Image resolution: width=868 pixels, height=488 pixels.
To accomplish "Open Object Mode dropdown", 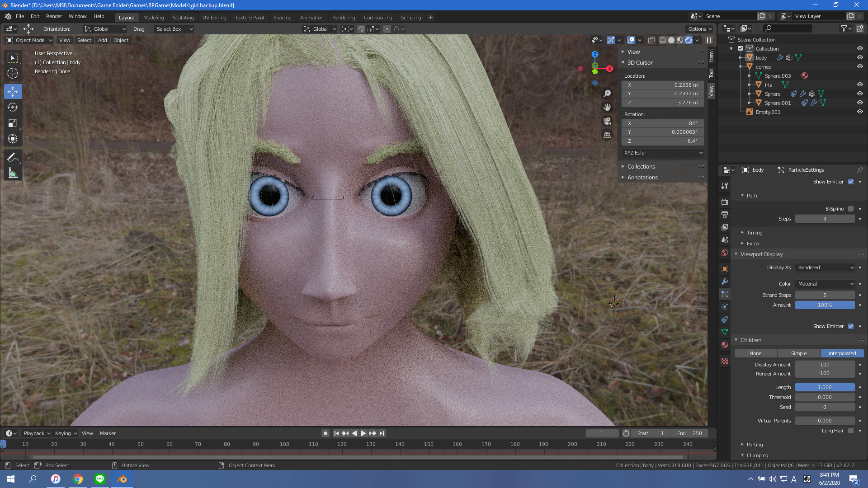I will pyautogui.click(x=29, y=40).
